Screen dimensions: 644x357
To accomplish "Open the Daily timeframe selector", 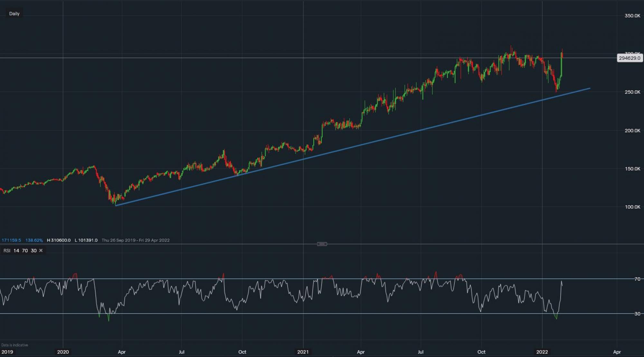I will click(14, 14).
